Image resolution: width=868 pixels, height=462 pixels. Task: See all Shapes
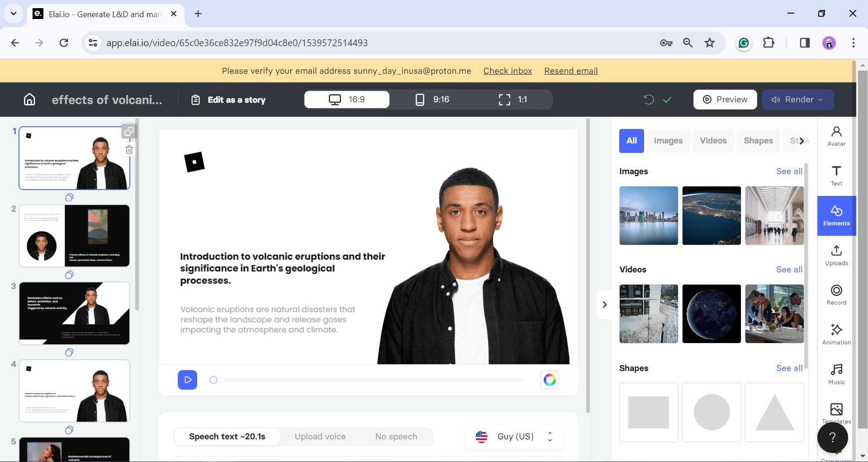(789, 368)
